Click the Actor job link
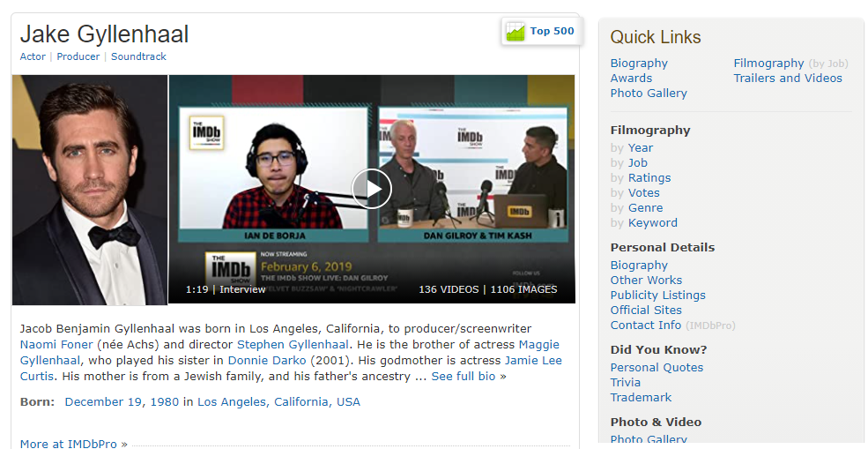This screenshot has height=449, width=868. (x=33, y=56)
